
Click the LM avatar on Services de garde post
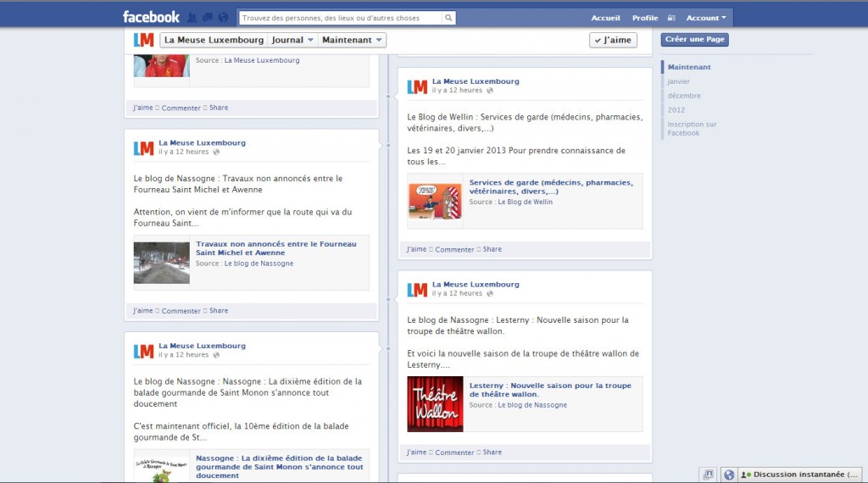[x=417, y=87]
